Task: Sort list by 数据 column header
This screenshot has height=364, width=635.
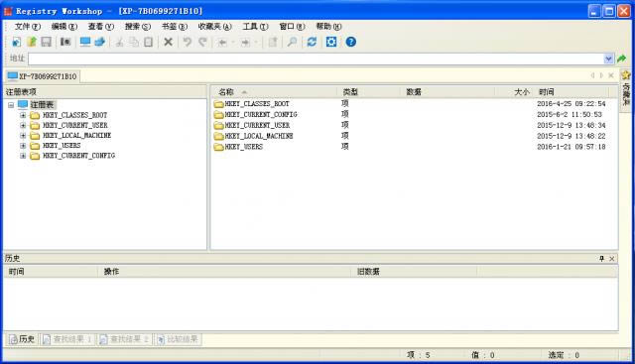Action: (x=447, y=92)
